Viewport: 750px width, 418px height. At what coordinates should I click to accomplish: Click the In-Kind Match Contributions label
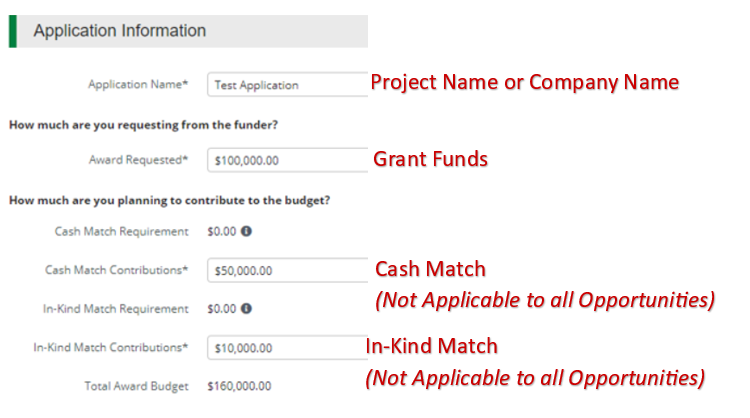110,348
